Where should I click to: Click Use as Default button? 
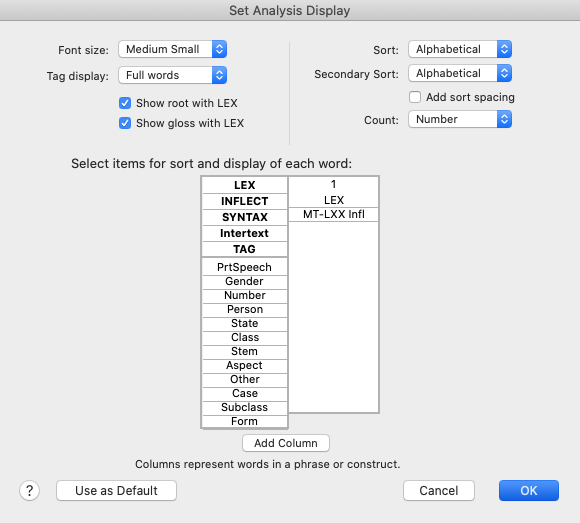pyautogui.click(x=116, y=490)
